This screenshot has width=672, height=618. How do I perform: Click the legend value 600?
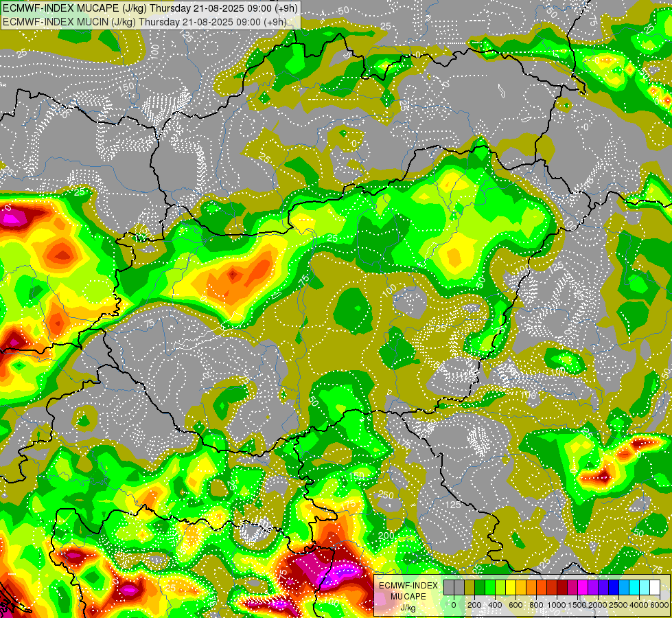point(515,605)
